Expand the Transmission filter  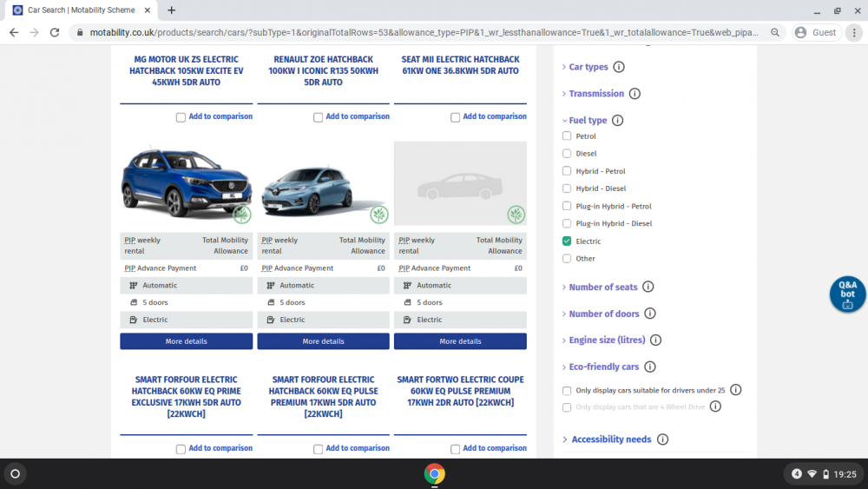tap(595, 94)
